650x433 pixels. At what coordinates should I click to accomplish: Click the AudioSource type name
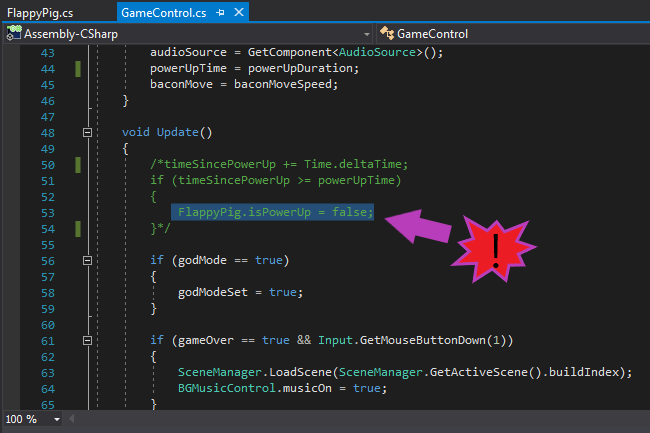tap(377, 52)
